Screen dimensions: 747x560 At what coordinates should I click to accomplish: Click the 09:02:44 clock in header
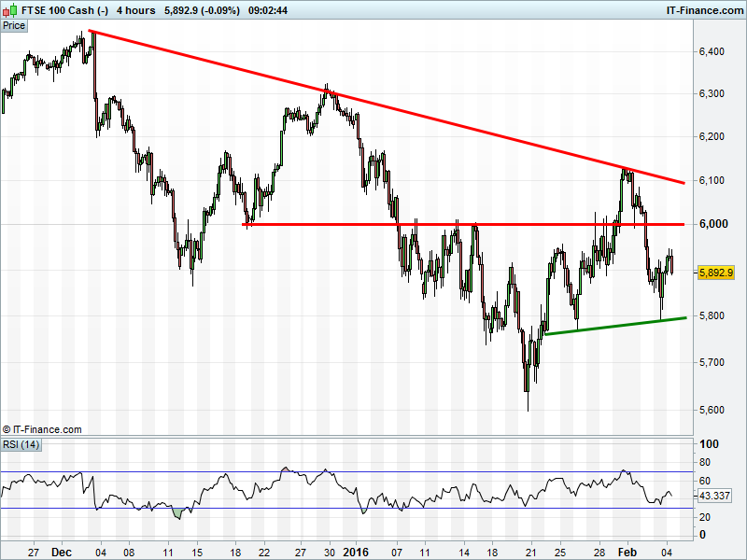point(266,10)
